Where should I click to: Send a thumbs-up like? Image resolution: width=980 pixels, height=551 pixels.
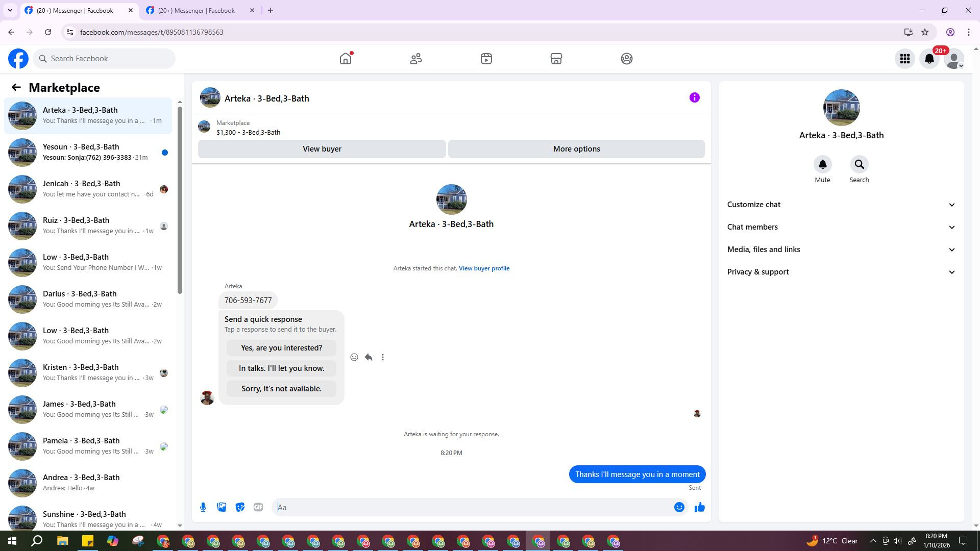pos(699,507)
